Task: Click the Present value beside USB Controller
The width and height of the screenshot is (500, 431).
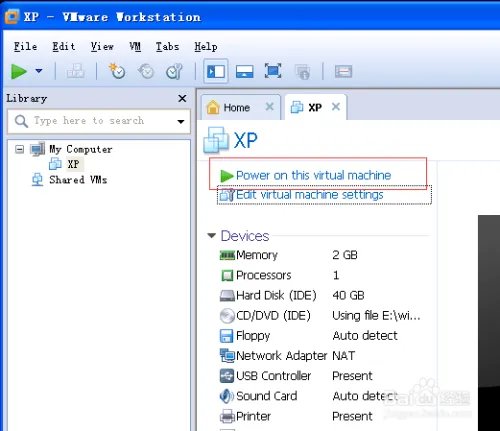Action: [x=352, y=376]
